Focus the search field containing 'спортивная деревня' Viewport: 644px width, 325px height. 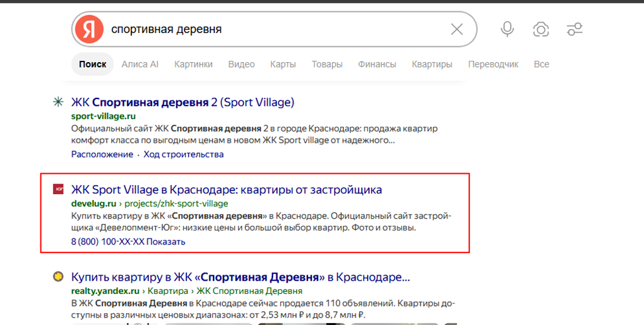click(275, 29)
